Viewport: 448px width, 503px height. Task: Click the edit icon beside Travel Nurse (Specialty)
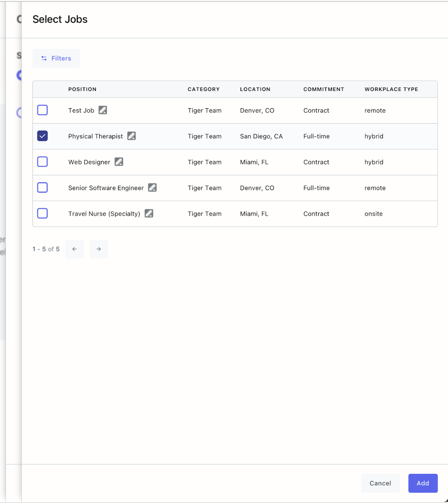[x=149, y=213]
